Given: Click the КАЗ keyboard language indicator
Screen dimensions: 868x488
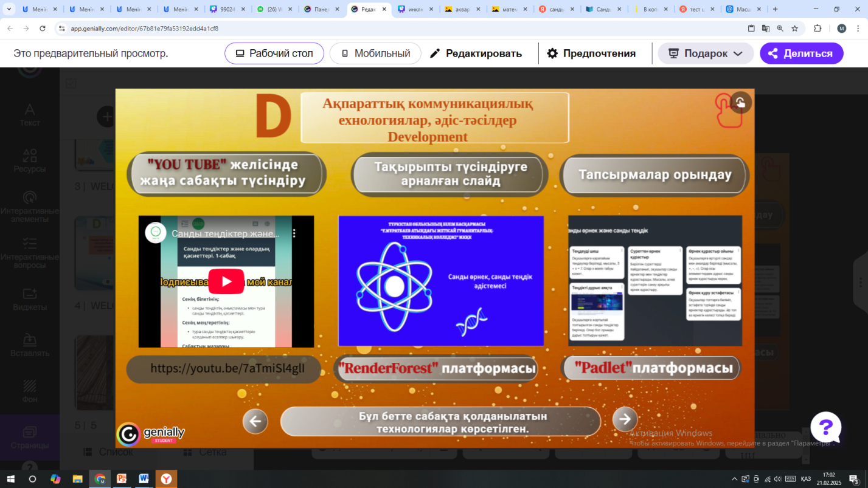Looking at the screenshot, I should pyautogui.click(x=805, y=479).
